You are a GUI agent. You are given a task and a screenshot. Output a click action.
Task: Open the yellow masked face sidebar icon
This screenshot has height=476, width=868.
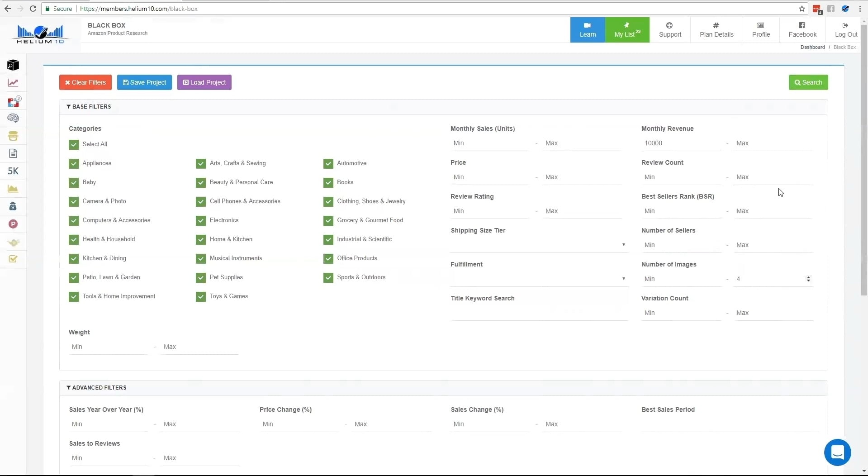13,136
